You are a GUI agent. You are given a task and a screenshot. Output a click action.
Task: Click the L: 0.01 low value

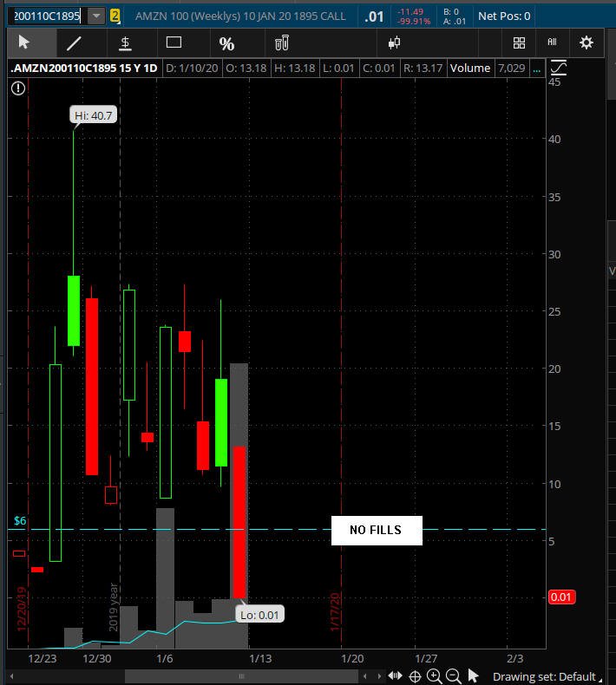click(338, 68)
